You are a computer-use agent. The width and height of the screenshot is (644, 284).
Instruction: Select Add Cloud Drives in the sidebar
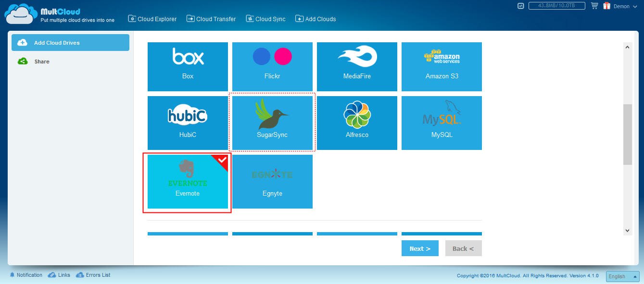pyautogui.click(x=70, y=42)
